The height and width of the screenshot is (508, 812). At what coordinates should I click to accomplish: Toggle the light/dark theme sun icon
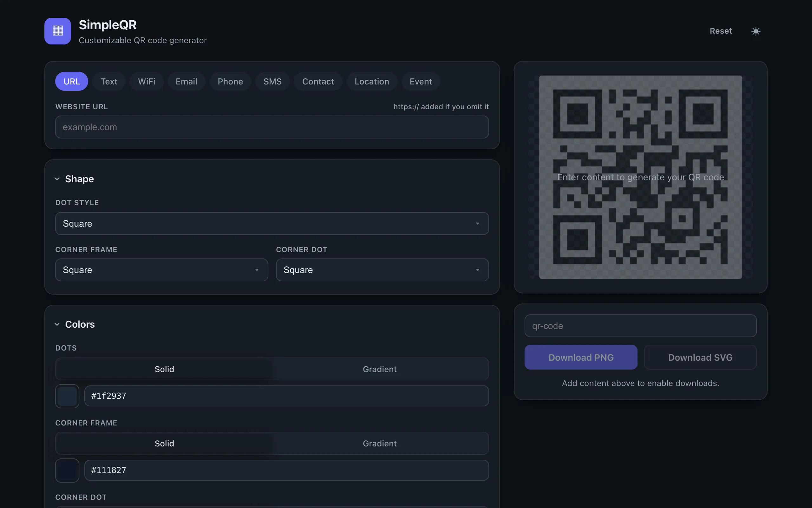point(756,31)
